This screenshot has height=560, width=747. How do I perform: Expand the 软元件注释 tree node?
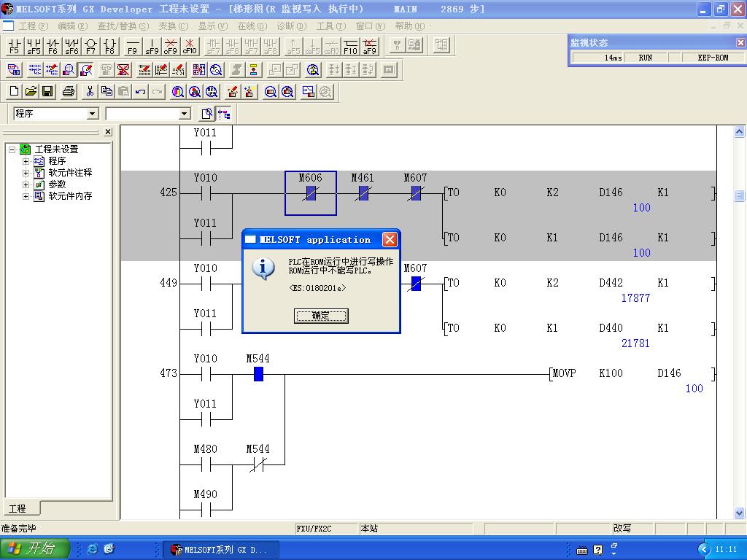pyautogui.click(x=26, y=173)
